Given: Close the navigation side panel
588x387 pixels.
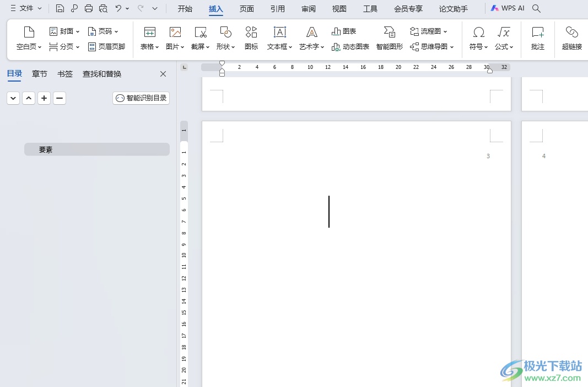Looking at the screenshot, I should click(163, 74).
